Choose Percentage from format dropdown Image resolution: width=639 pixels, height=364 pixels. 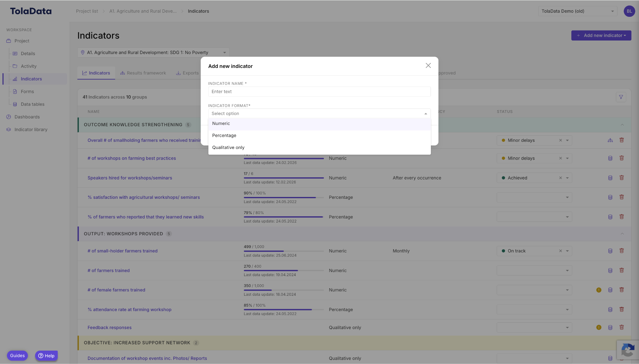(319, 136)
